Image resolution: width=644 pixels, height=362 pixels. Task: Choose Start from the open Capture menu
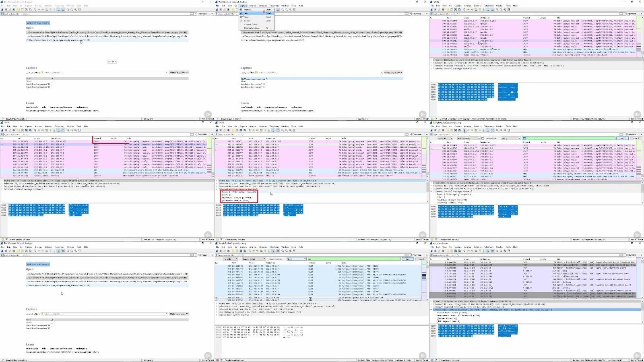pyautogui.click(x=246, y=13)
